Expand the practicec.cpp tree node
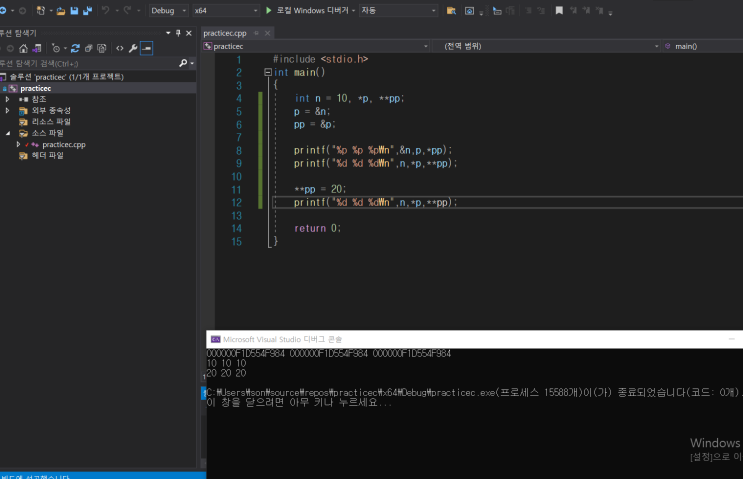Viewport: 743px width, 479px height. tap(18, 145)
